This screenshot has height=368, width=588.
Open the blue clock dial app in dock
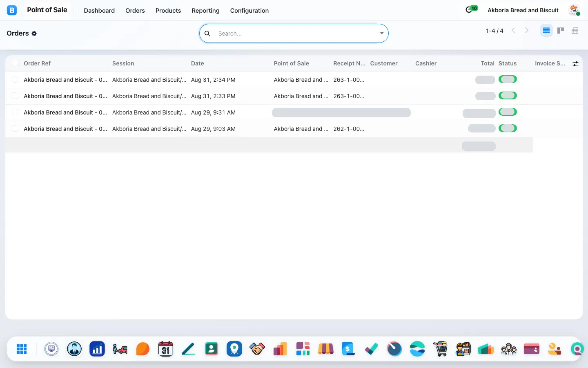pyautogui.click(x=394, y=349)
